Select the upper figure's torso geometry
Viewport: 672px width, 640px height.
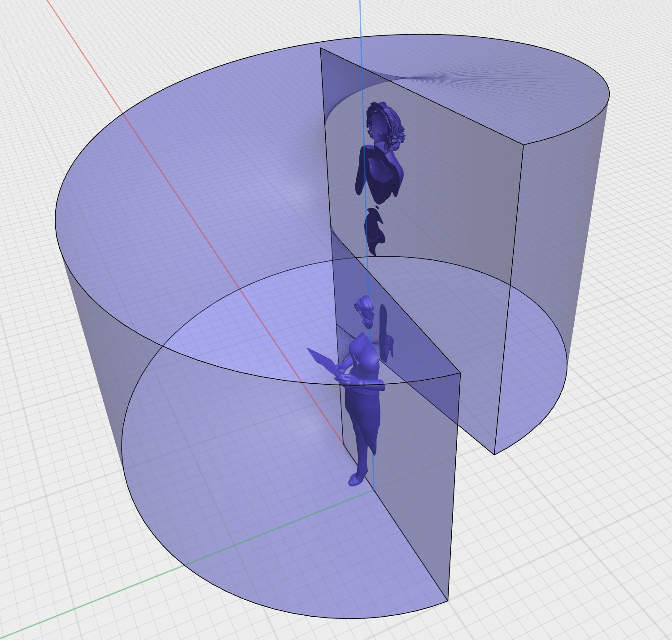(379, 175)
